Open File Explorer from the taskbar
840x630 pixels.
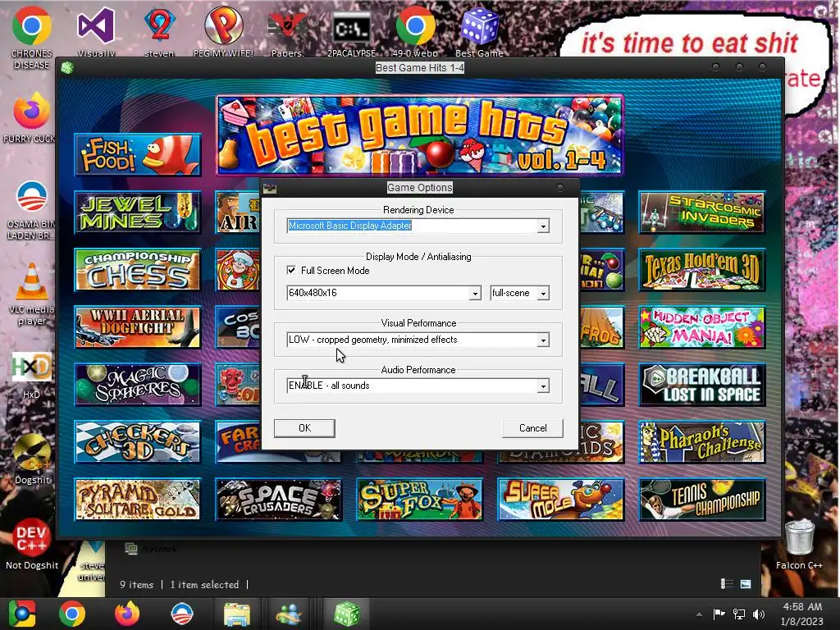pos(237,614)
